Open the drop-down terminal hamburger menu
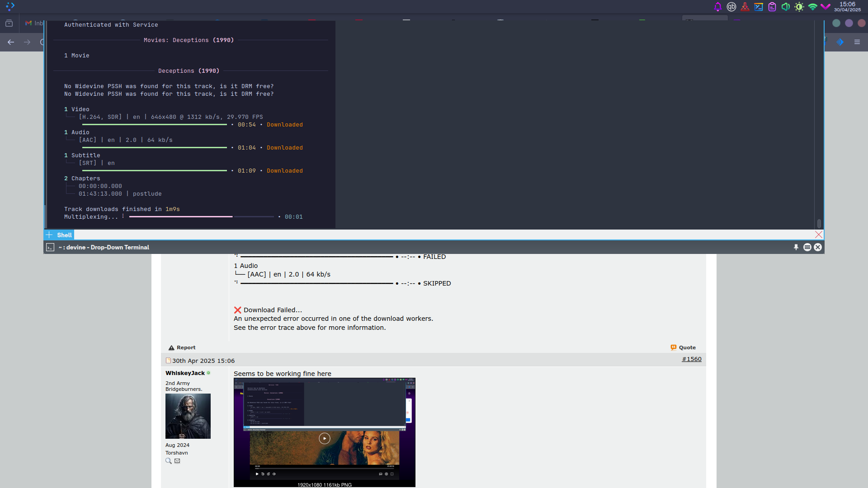 click(807, 247)
